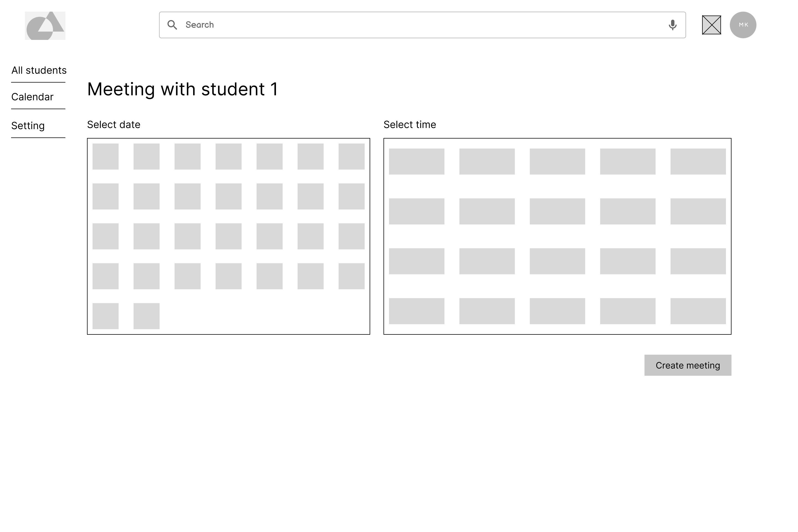Click the crossed-box placeholder icon beside avatar

[711, 25]
